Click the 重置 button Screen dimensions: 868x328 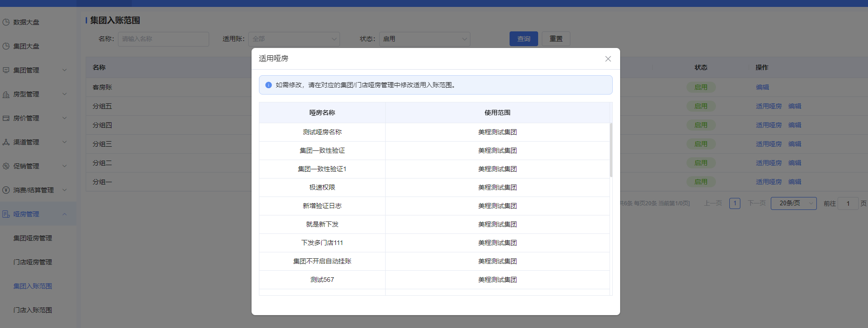(556, 39)
